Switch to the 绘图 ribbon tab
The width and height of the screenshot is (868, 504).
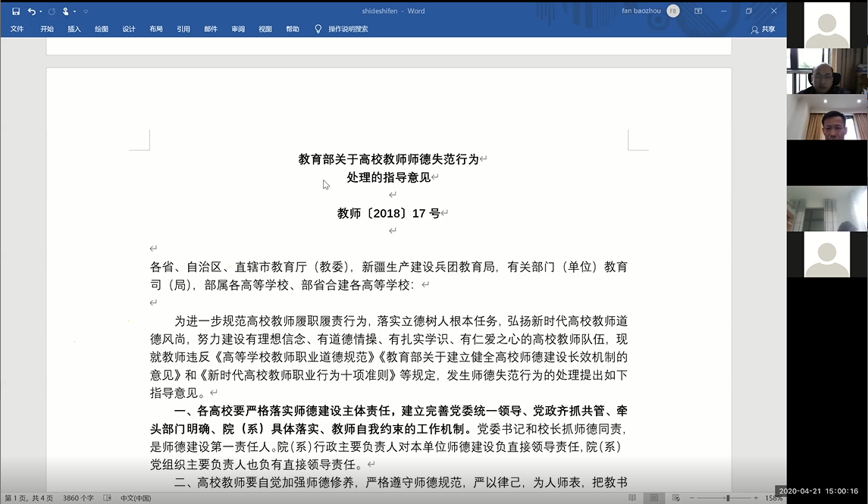[x=102, y=29]
